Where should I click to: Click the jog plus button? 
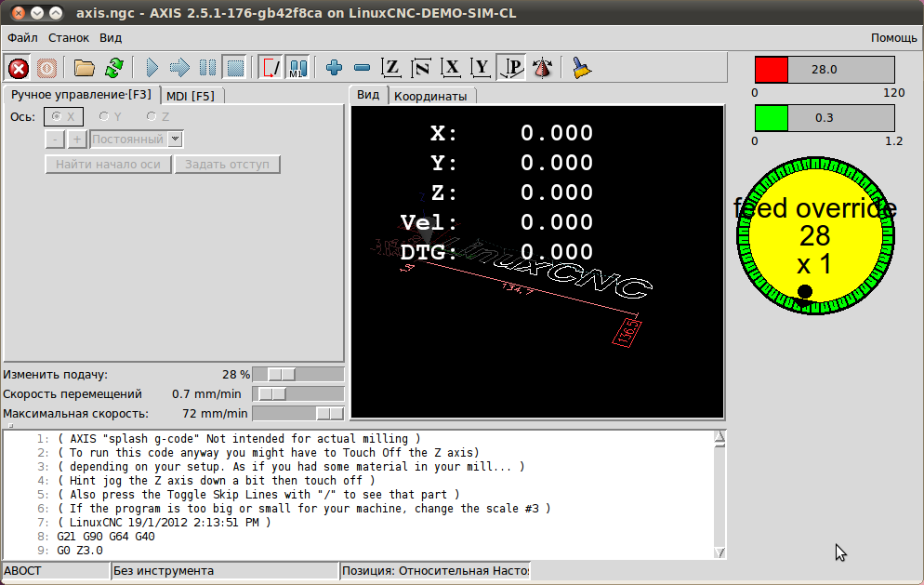76,140
